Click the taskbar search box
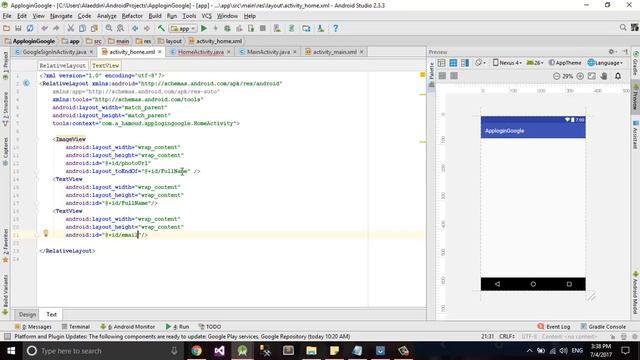Image resolution: width=640 pixels, height=360 pixels. click(x=102, y=351)
